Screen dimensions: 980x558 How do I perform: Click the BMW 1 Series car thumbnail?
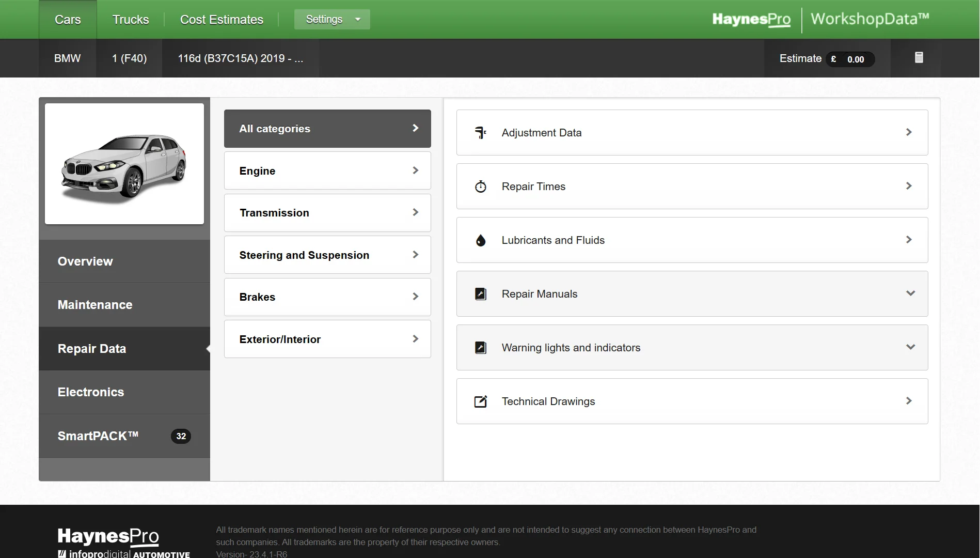[124, 164]
